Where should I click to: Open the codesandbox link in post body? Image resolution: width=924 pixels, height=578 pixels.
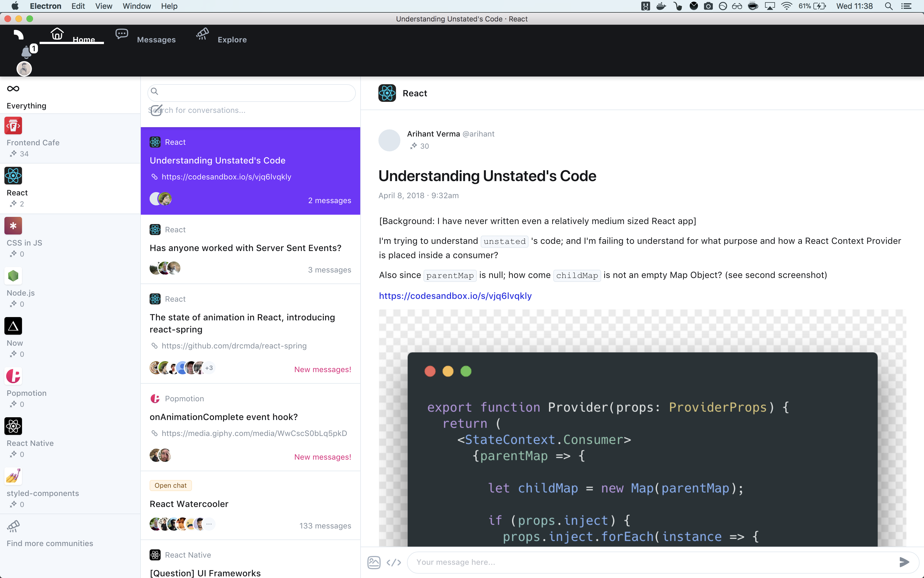click(455, 296)
